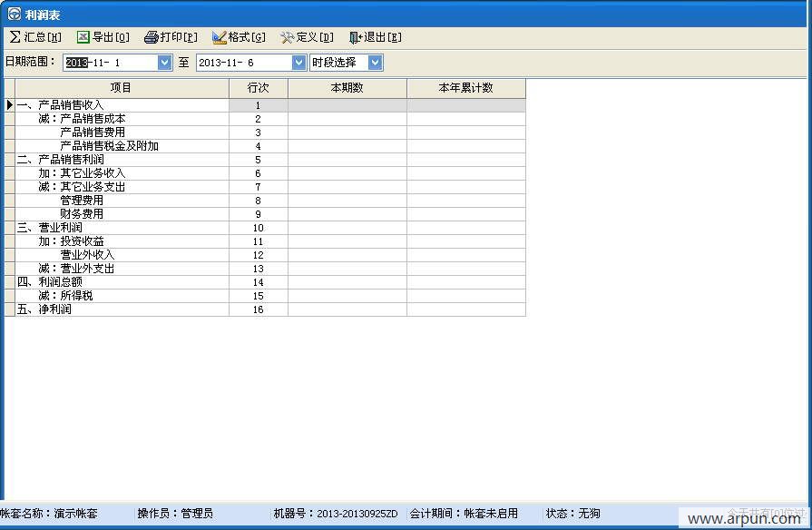The height and width of the screenshot is (530, 812).
Task: Click the 行次 column header
Action: [258, 88]
